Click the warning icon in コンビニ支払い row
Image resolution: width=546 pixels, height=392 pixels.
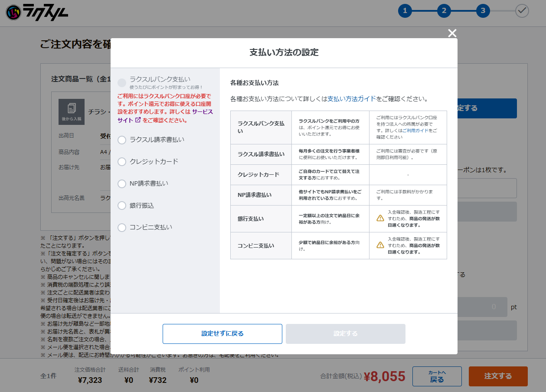coord(380,245)
